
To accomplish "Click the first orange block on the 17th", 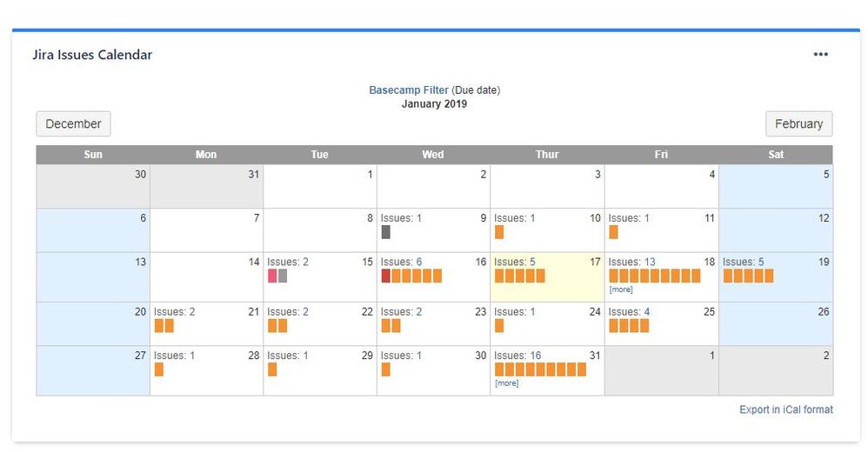I will click(x=499, y=276).
